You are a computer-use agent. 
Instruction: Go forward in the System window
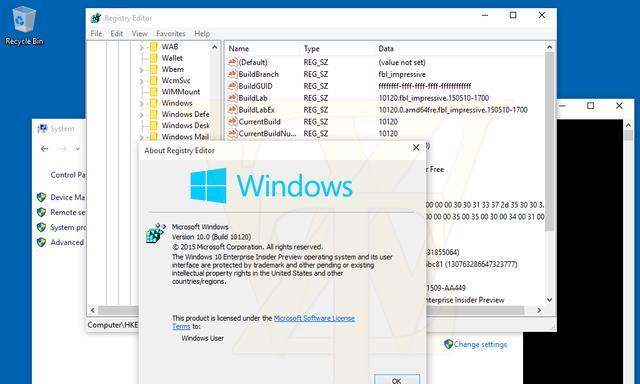click(x=62, y=149)
